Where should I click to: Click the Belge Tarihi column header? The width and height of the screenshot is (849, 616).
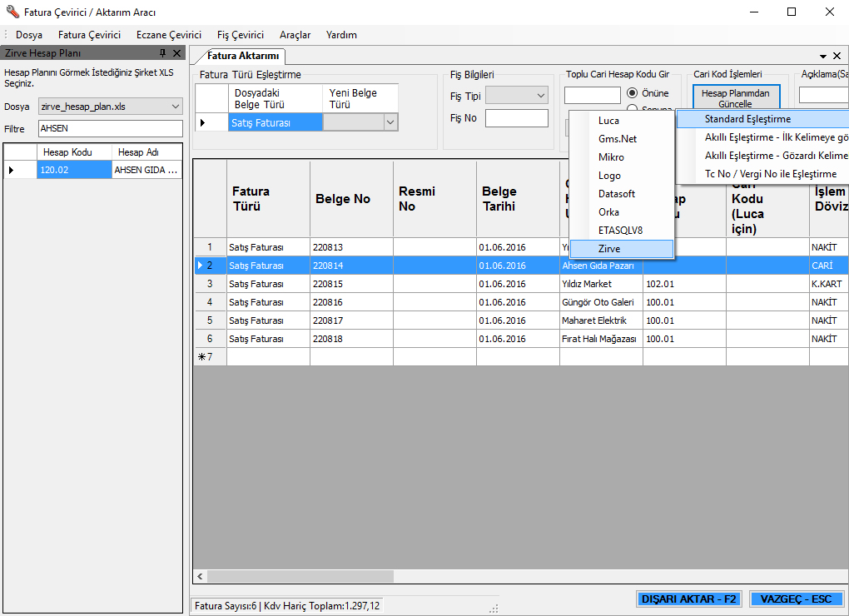pos(519,199)
